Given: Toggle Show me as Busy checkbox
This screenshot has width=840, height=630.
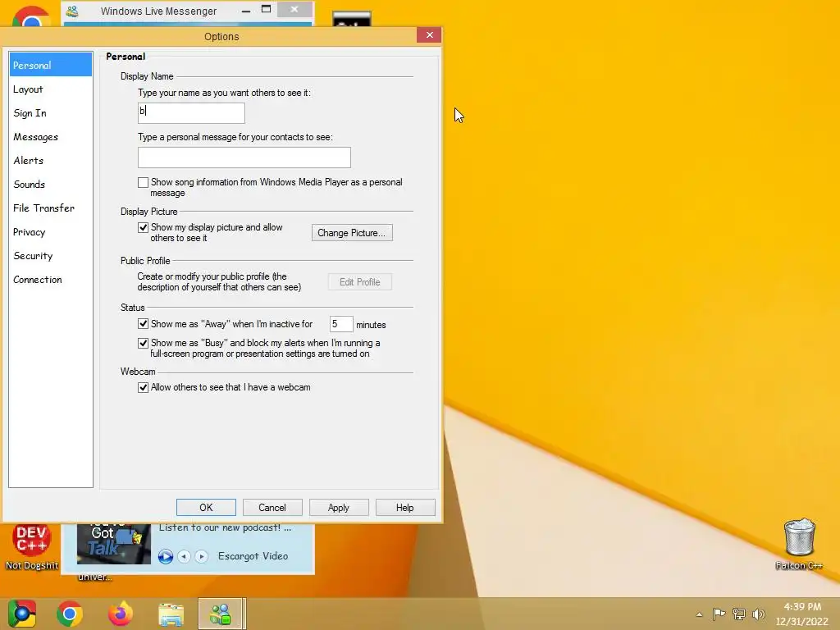Looking at the screenshot, I should tap(143, 343).
